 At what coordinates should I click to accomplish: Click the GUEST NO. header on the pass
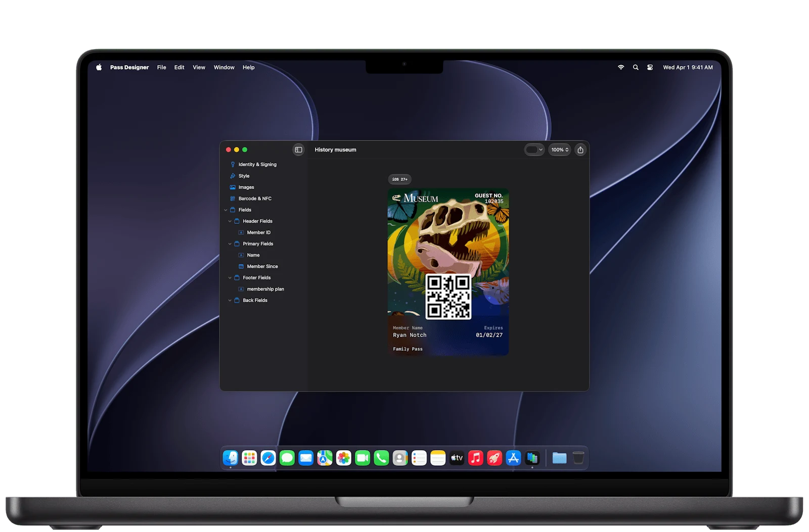pos(488,196)
